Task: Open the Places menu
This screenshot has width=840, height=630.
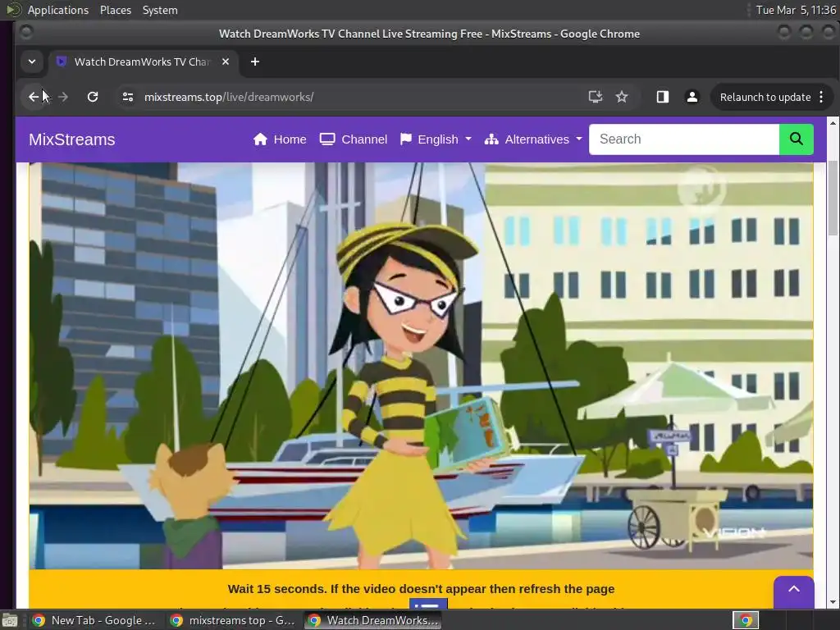Action: click(115, 10)
